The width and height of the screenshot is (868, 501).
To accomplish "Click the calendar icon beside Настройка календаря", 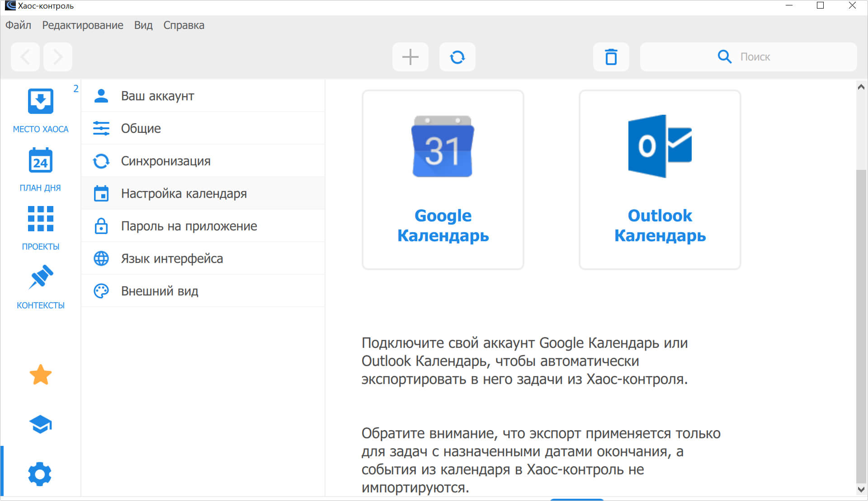I will tap(101, 193).
